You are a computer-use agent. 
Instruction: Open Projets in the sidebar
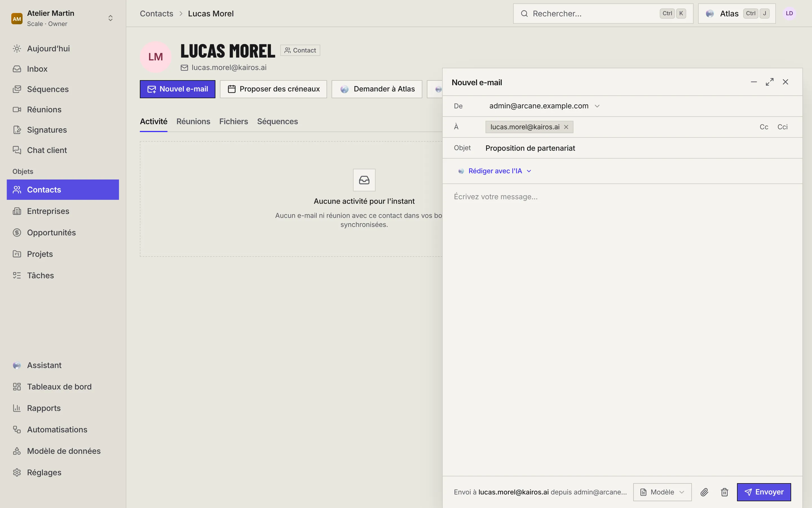(x=63, y=254)
